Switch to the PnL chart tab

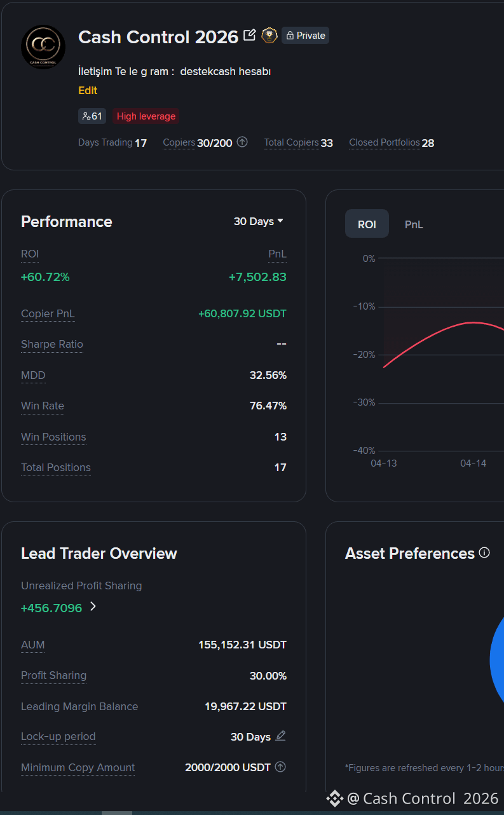414,224
